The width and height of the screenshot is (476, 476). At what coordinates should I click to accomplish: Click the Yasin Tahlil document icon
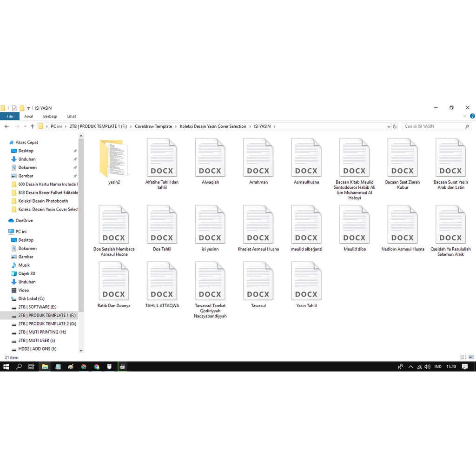coord(306,282)
